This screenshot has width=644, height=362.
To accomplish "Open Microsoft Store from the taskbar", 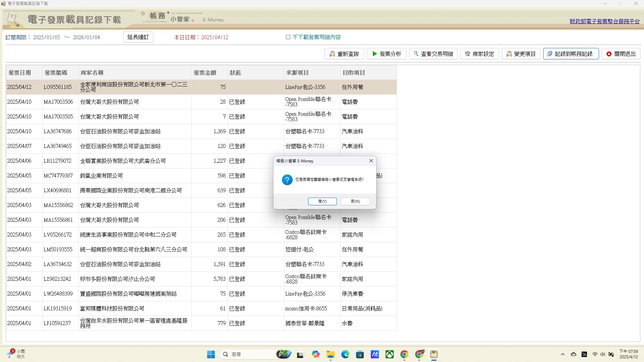I will click(x=360, y=354).
